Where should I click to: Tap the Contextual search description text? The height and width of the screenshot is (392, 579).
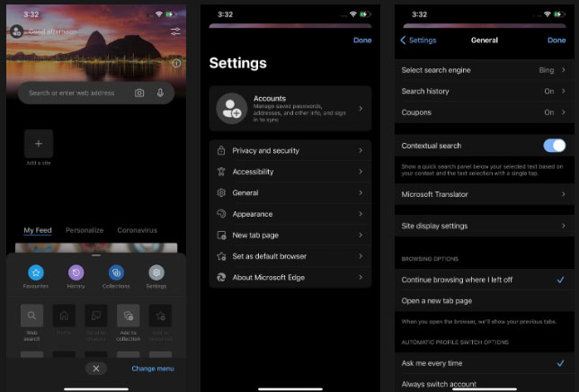click(482, 170)
